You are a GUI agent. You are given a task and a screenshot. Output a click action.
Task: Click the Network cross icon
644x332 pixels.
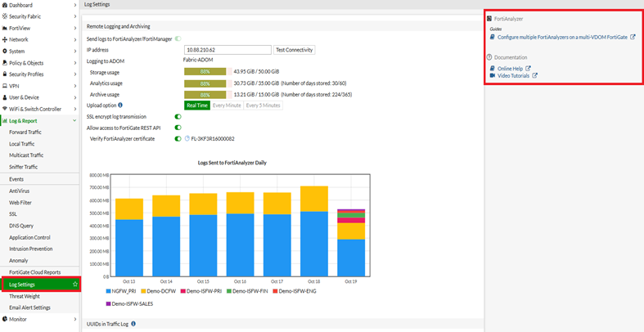tap(5, 40)
